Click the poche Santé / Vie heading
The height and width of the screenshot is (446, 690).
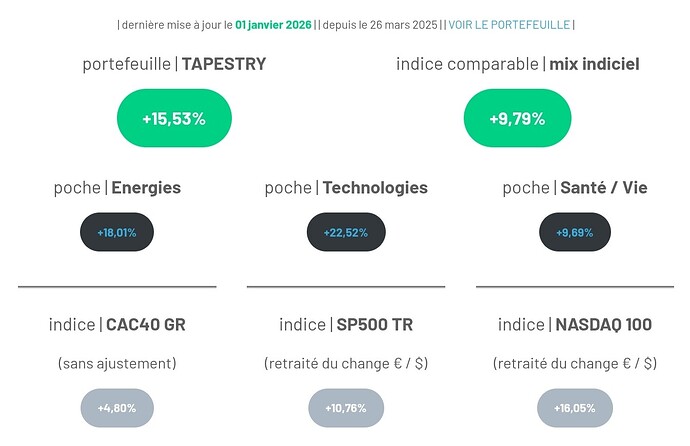tap(574, 187)
